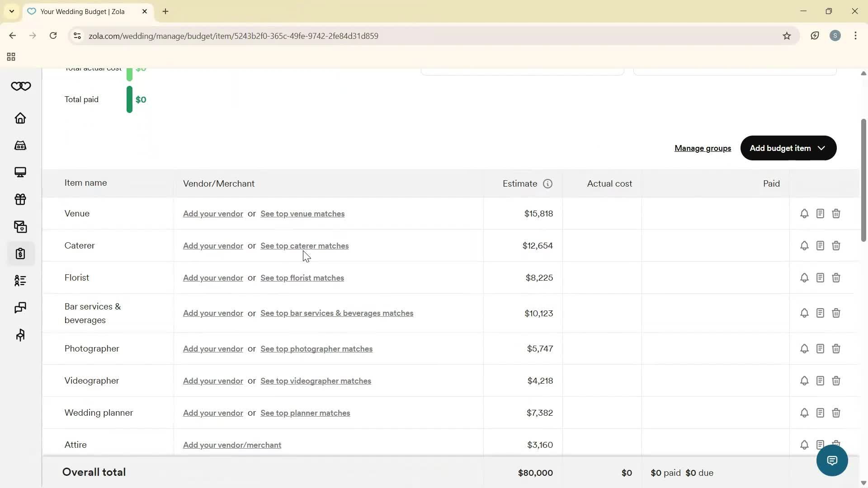Open the chat support bubble
Screen dimensions: 868x488
[x=832, y=460]
